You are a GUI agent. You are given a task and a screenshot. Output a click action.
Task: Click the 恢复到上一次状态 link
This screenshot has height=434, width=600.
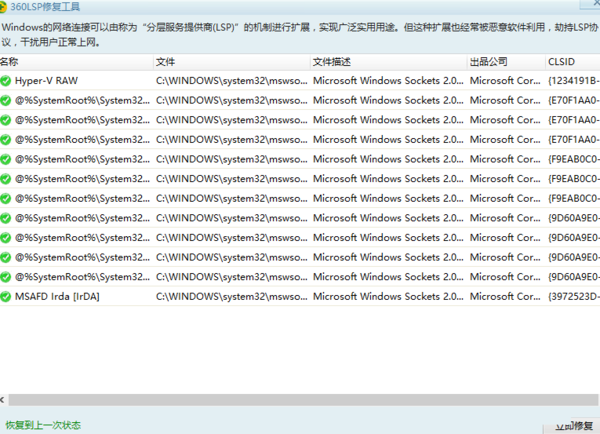tap(43, 425)
